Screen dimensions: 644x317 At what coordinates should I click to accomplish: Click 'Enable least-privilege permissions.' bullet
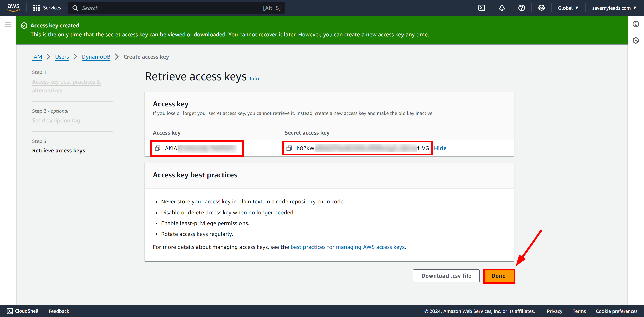205,223
